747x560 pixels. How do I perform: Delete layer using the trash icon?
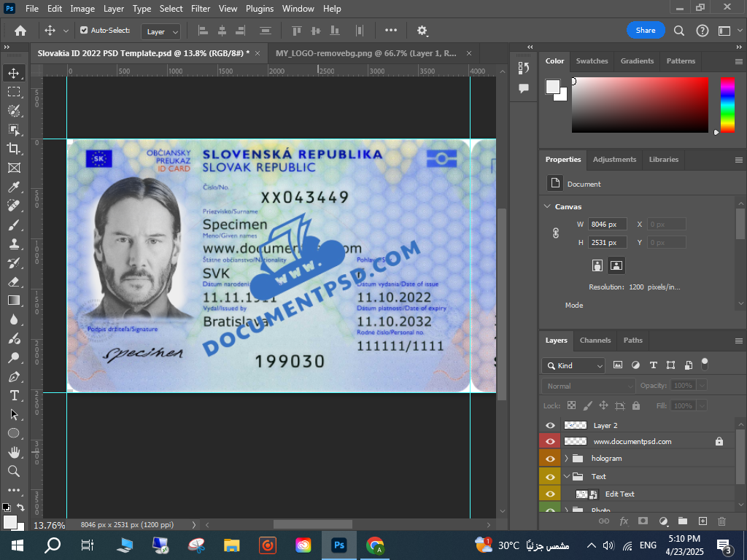pyautogui.click(x=721, y=521)
